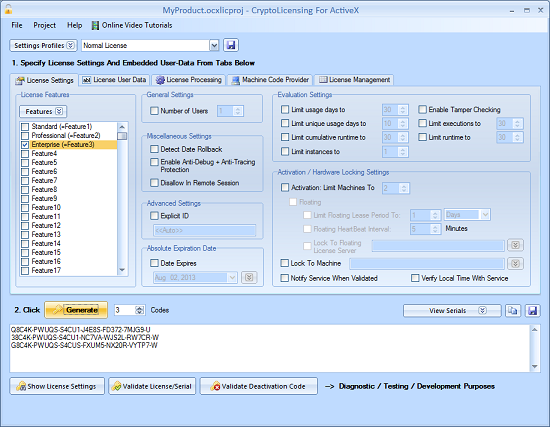Click the Validate Deactivation Code button
Viewport: 550px width, 427px height.
[259, 386]
